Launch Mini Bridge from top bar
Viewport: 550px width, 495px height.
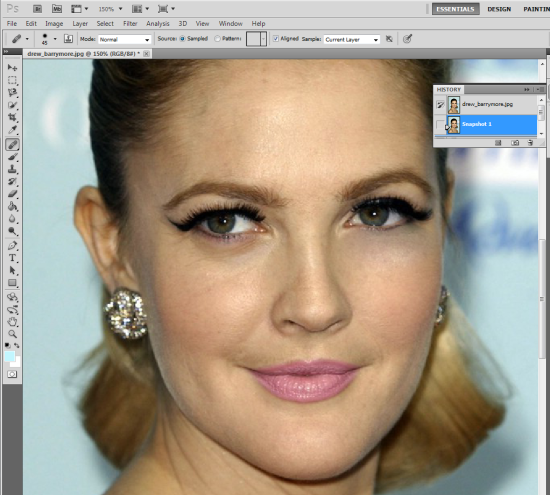pos(57,9)
